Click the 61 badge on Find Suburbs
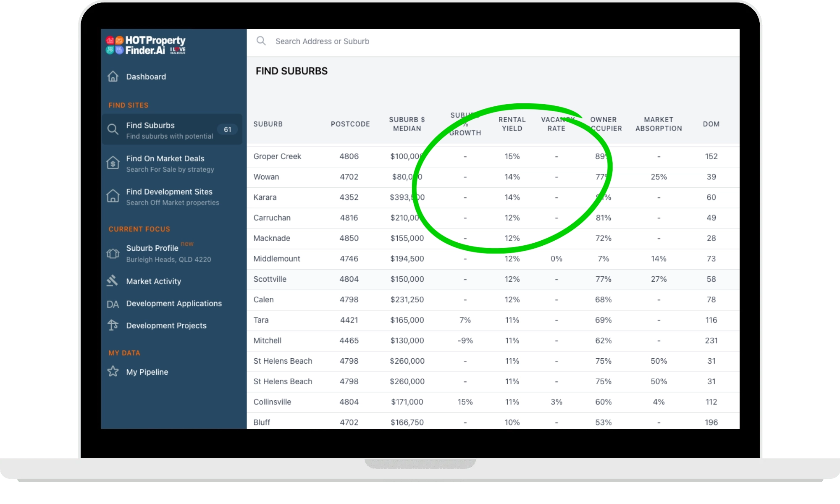This screenshot has width=840, height=504. tap(228, 129)
